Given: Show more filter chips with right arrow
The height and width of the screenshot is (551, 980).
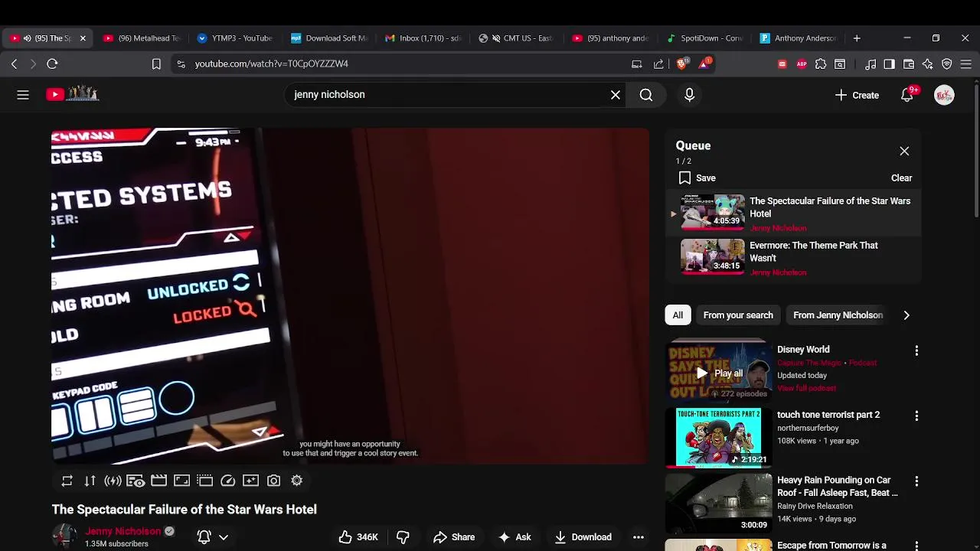Looking at the screenshot, I should tap(906, 315).
